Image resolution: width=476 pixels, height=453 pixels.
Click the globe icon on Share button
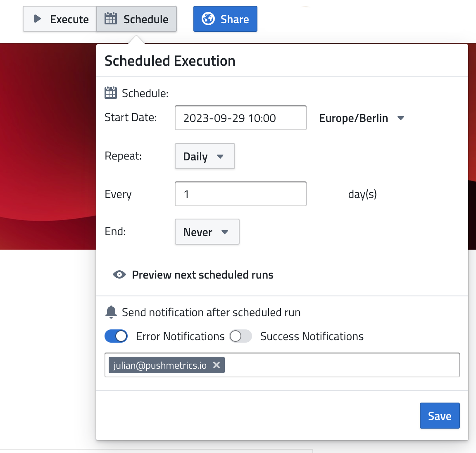[x=208, y=19]
